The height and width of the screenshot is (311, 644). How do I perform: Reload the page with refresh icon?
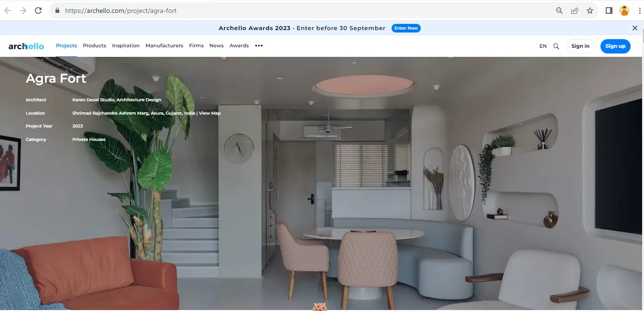[x=38, y=11]
